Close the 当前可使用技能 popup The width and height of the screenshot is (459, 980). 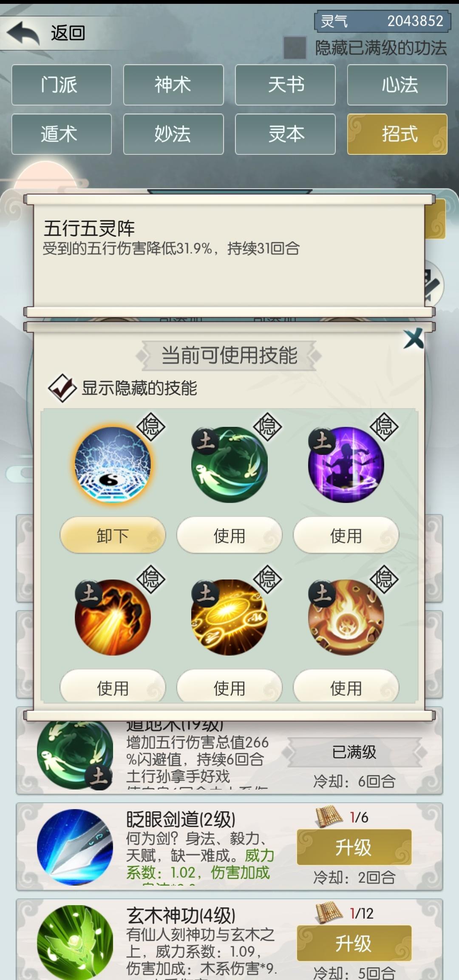414,338
